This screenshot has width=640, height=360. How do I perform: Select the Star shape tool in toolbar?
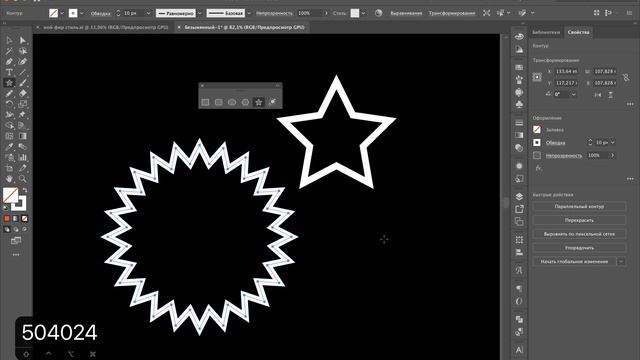[9, 83]
